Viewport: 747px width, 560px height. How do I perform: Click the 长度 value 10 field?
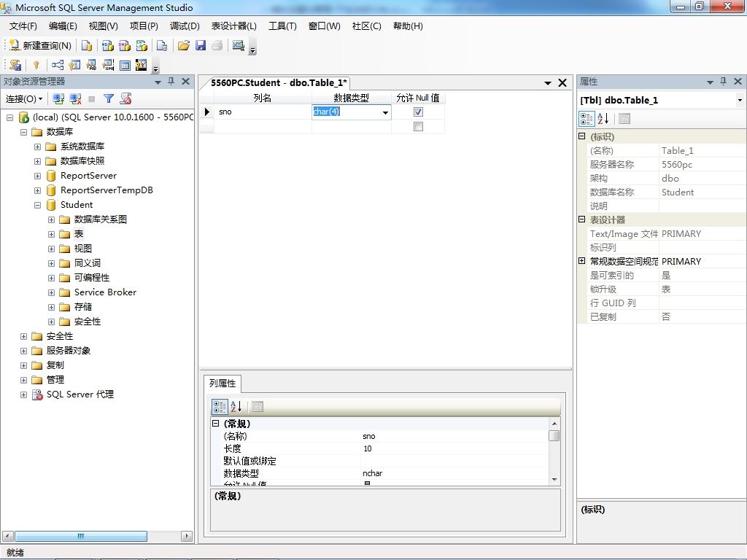[455, 448]
